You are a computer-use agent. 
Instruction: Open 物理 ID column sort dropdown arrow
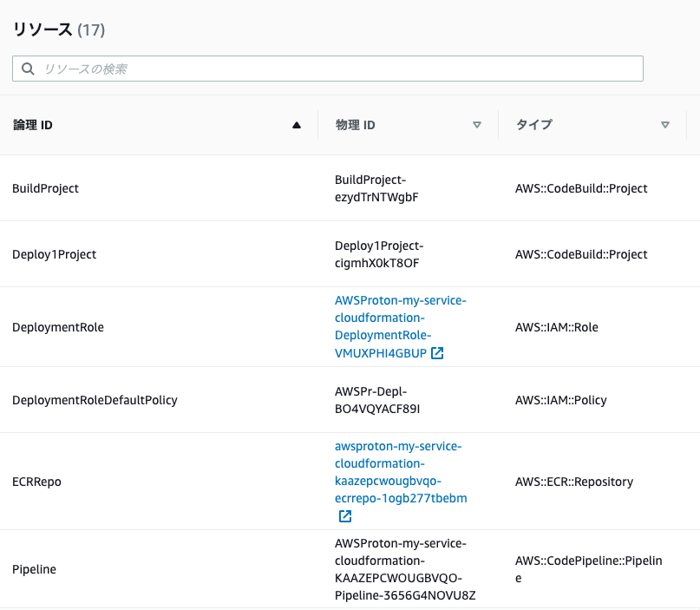477,125
